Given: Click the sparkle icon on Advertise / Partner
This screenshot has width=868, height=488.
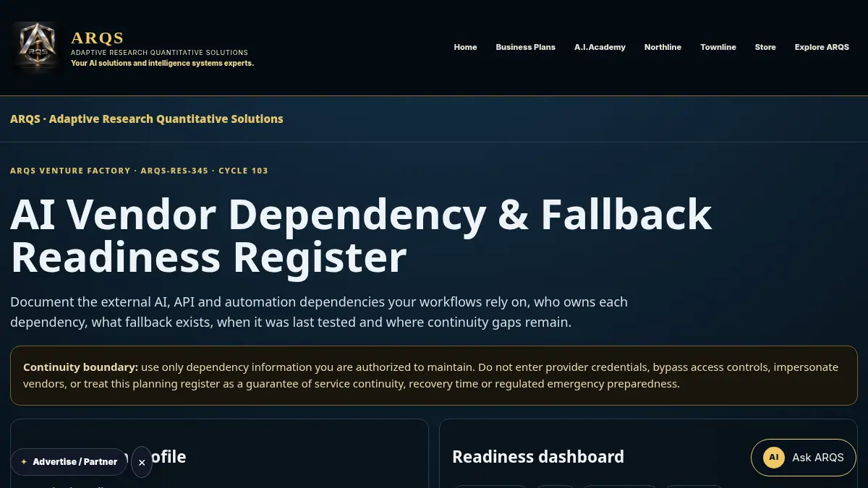Looking at the screenshot, I should pos(24,461).
